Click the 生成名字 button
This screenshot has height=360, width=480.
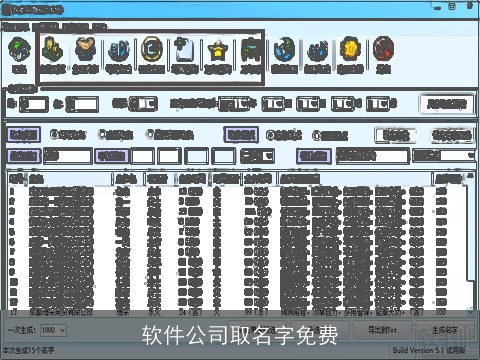(x=445, y=330)
